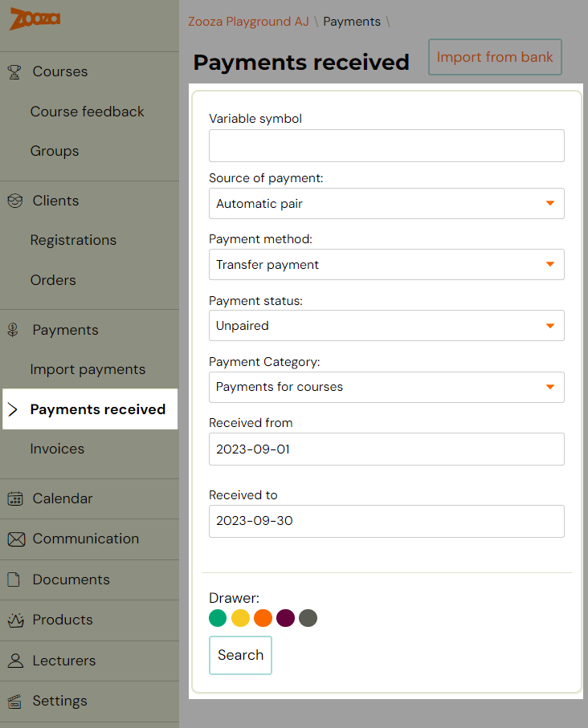Click the Documents page icon
Viewport: 588px width, 728px height.
[14, 580]
